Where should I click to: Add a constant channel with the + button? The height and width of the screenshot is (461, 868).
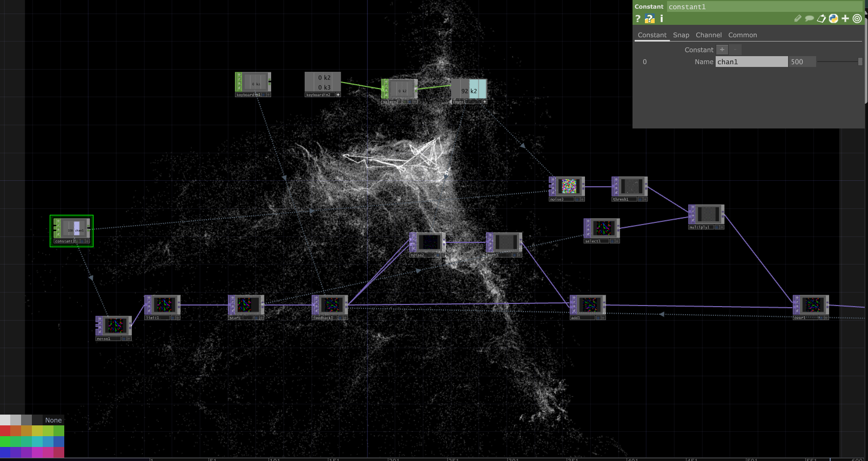(722, 50)
